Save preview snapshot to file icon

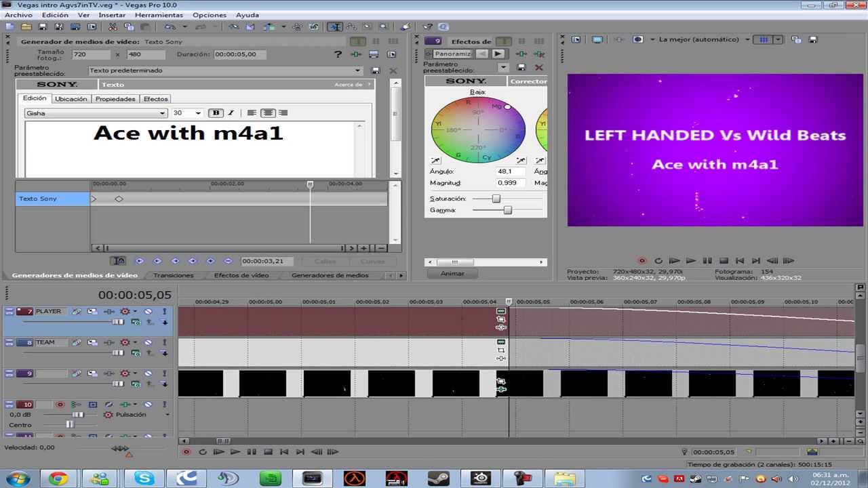[x=813, y=39]
